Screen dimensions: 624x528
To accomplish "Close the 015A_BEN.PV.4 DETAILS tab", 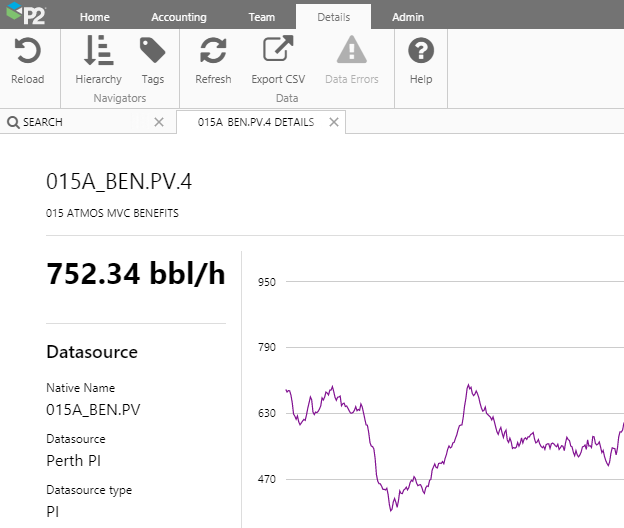I will pos(334,122).
